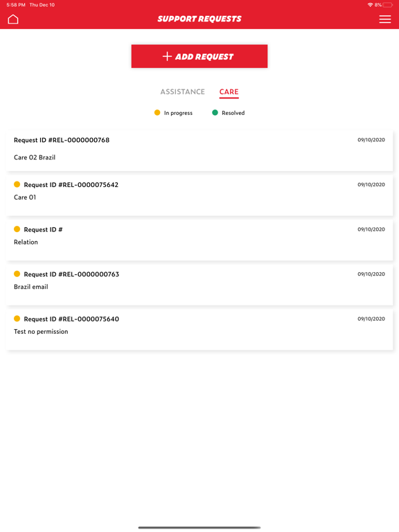Click the Resolved green legend dot
Screen dimensions: 399x532
(215, 113)
